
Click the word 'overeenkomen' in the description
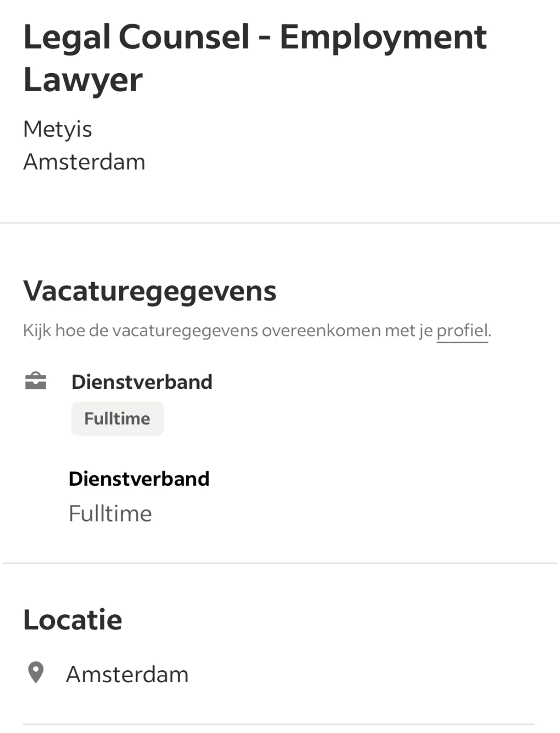click(x=321, y=331)
